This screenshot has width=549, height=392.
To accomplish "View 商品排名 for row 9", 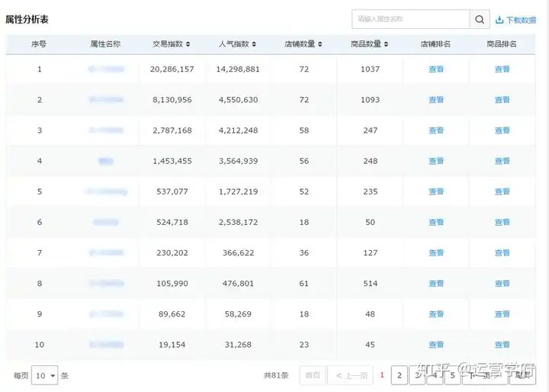I will click(502, 314).
